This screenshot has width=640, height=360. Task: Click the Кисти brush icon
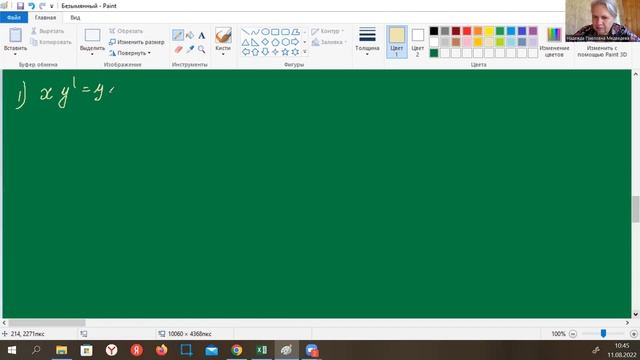point(223,36)
